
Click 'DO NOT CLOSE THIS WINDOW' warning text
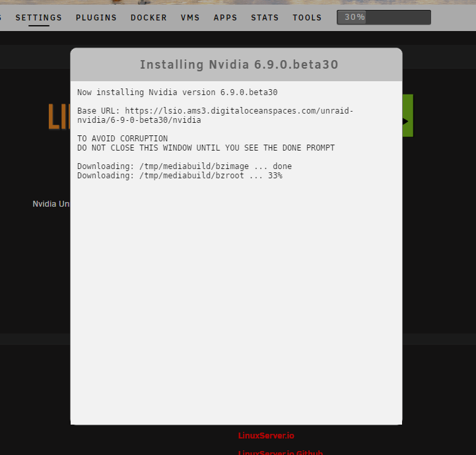(206, 148)
